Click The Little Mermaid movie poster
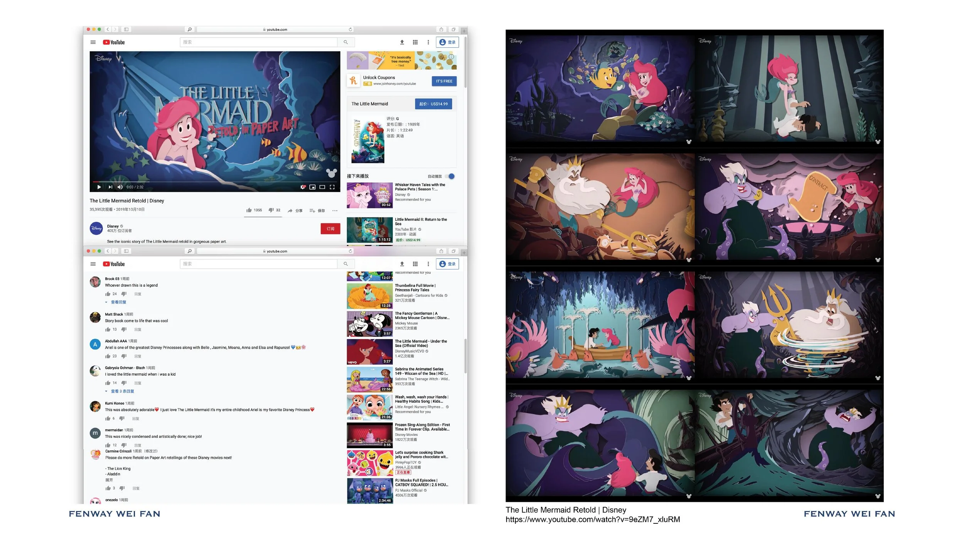The image size is (964, 560). point(368,141)
